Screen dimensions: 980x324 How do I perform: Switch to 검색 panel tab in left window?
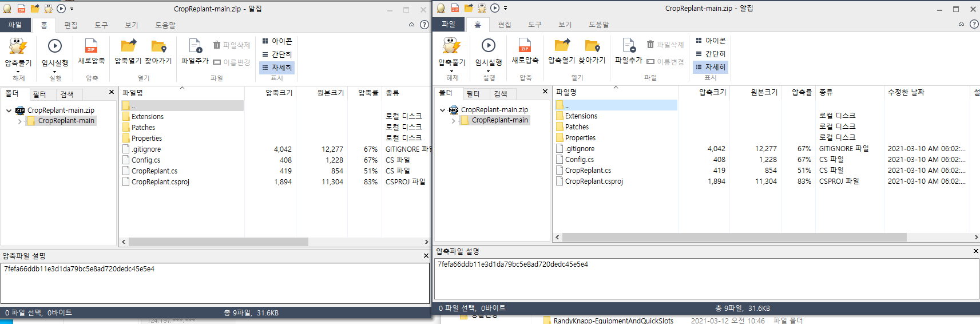(x=67, y=94)
